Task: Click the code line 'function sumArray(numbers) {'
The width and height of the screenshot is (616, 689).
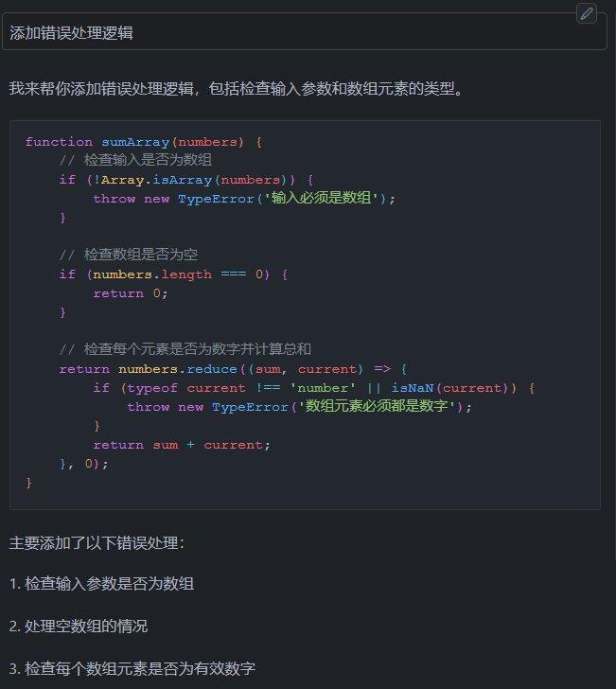Action: (x=144, y=142)
